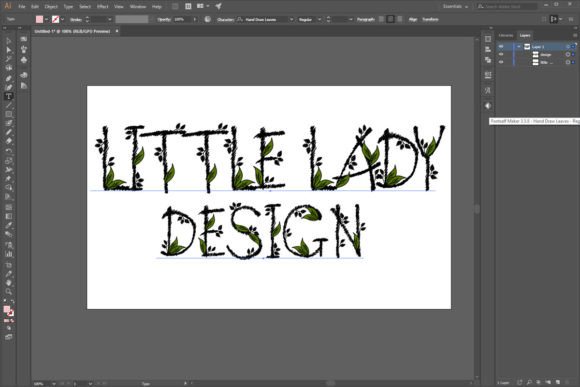Open the fill color dropdown arrow
Image resolution: width=580 pixels, height=387 pixels.
46,19
